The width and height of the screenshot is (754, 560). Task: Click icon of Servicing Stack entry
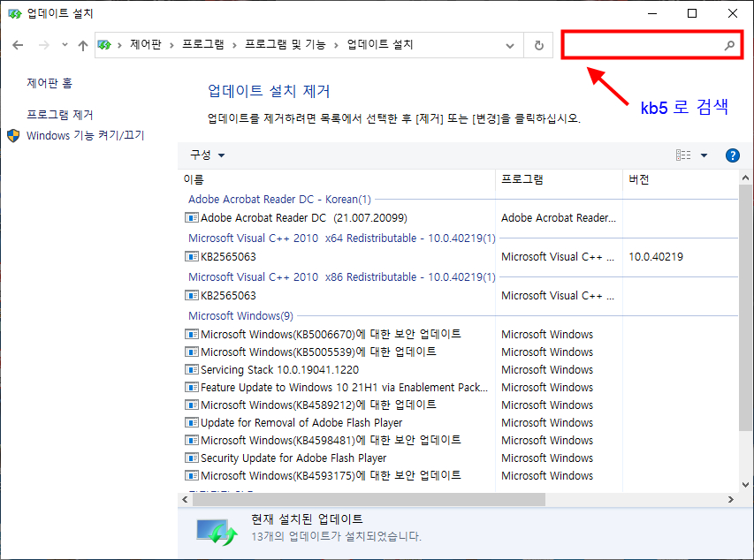[x=192, y=369]
